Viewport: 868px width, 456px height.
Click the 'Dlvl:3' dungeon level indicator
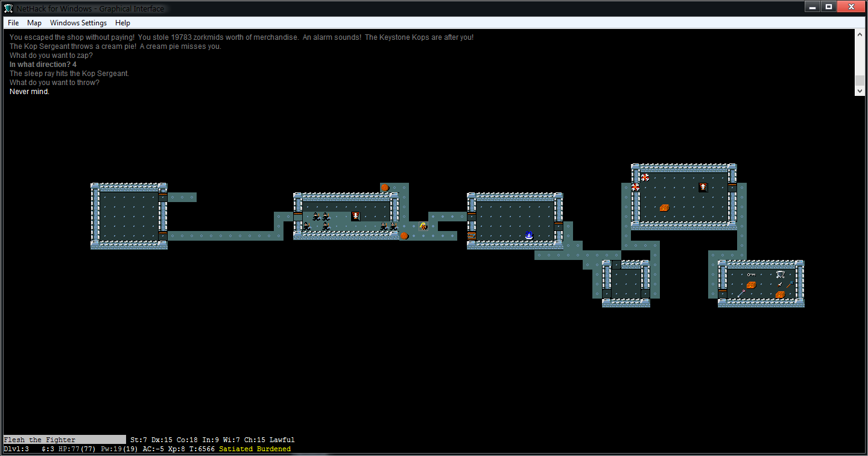pos(16,449)
